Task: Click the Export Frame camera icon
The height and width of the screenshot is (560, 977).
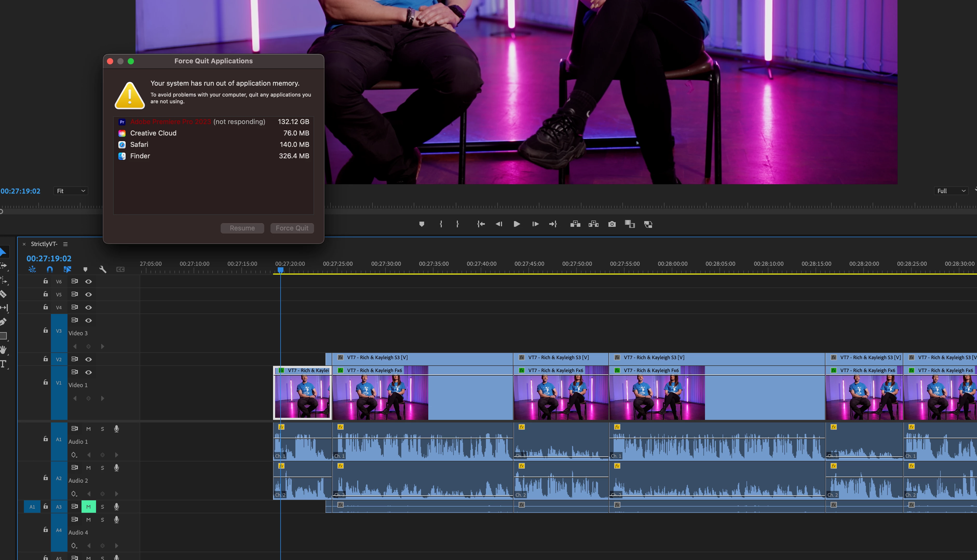Action: [612, 224]
